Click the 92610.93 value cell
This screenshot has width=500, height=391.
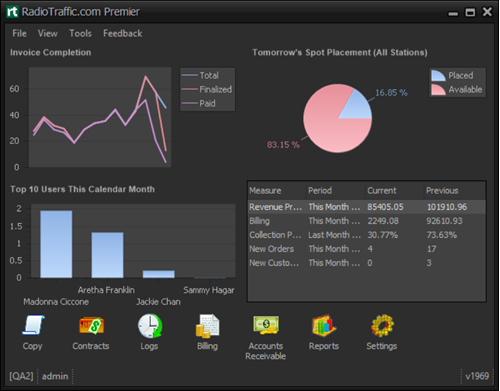click(x=444, y=221)
